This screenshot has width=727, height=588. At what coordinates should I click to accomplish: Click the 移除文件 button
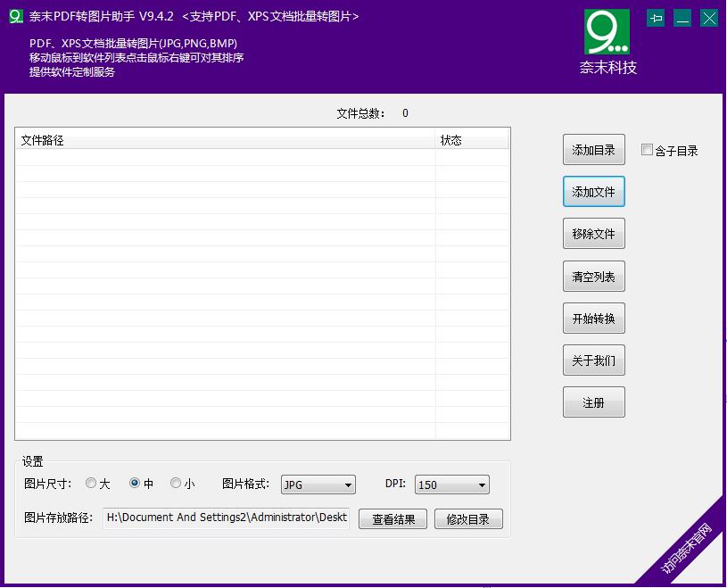point(593,233)
